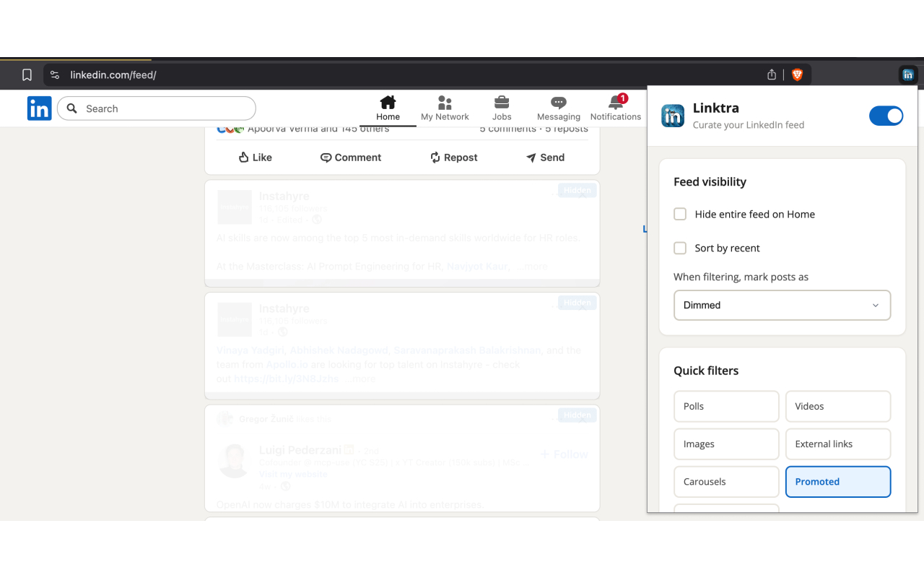Viewport: 924px width, 578px height.
Task: Open Brave Shields lion icon
Action: tap(798, 74)
